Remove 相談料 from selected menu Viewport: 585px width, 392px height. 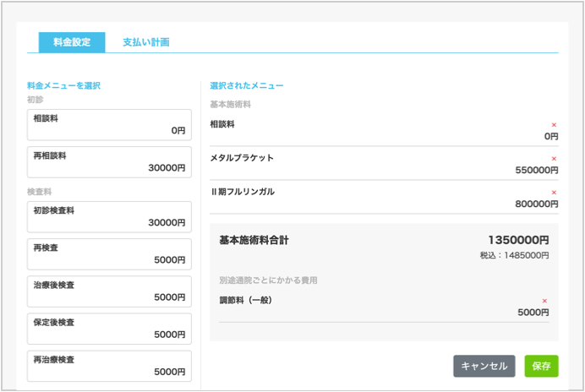coord(554,125)
